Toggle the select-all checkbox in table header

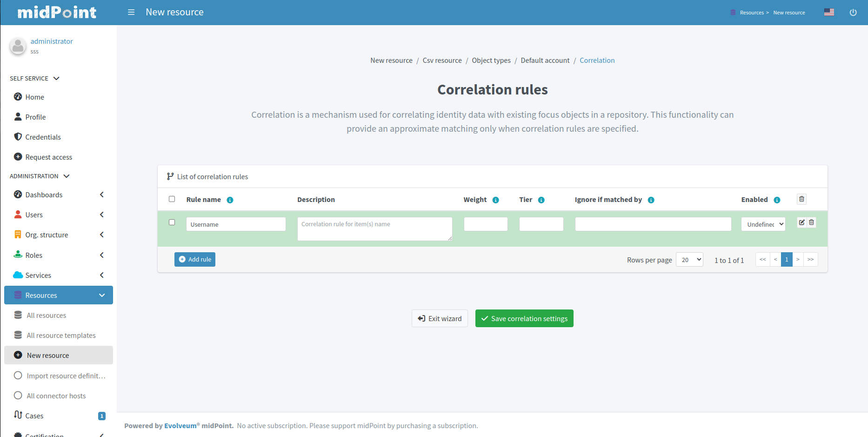(172, 199)
